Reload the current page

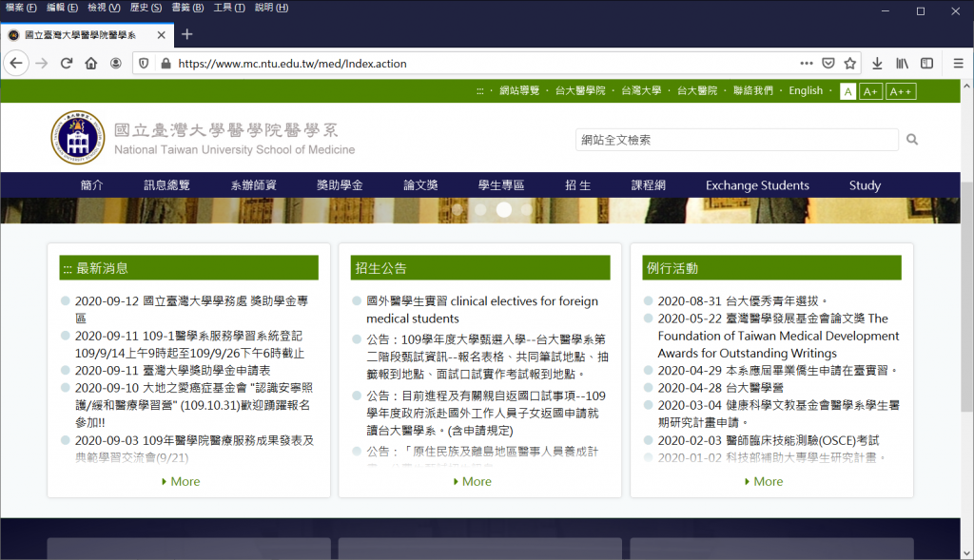[x=67, y=64]
